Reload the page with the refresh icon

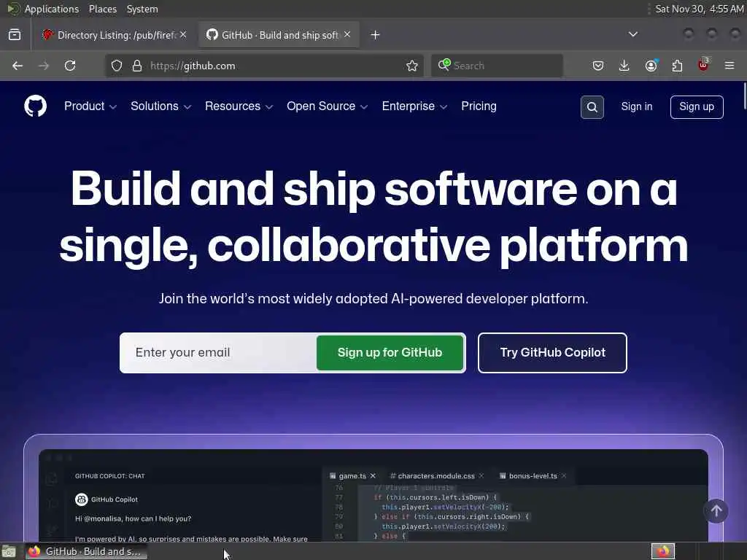[x=70, y=66]
